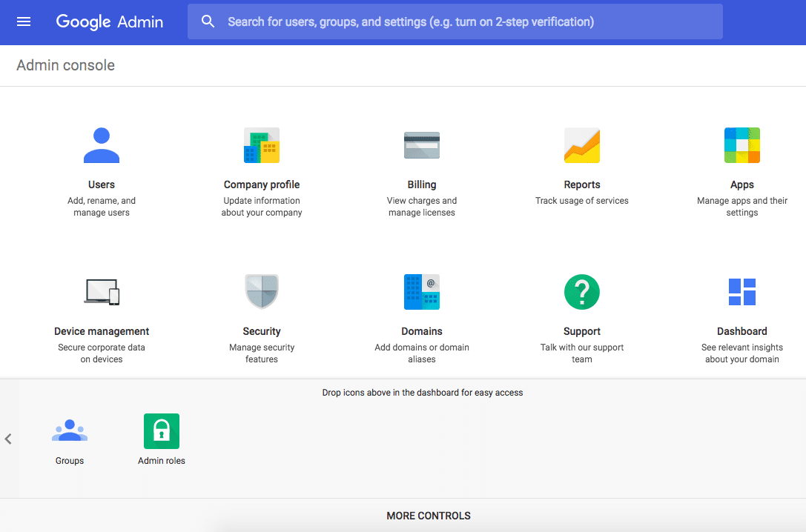Open Billing to view charges
This screenshot has width=806, height=532.
[x=422, y=145]
